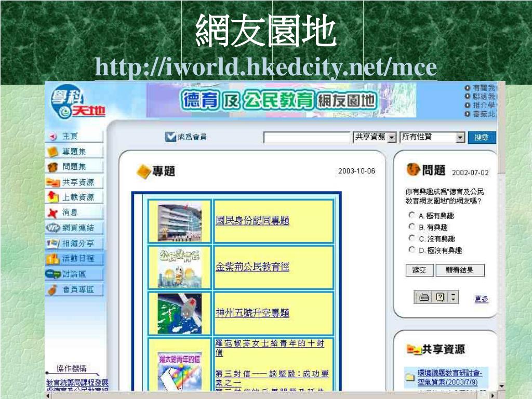This screenshot has height=399, width=532.
Task: Open 會員專區 menu item
Action: [x=74, y=290]
